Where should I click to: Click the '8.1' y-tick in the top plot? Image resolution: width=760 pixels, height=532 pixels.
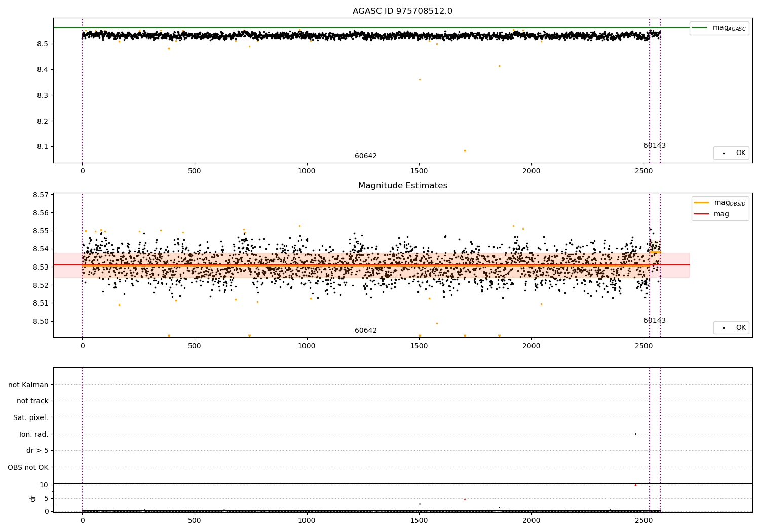43,147
